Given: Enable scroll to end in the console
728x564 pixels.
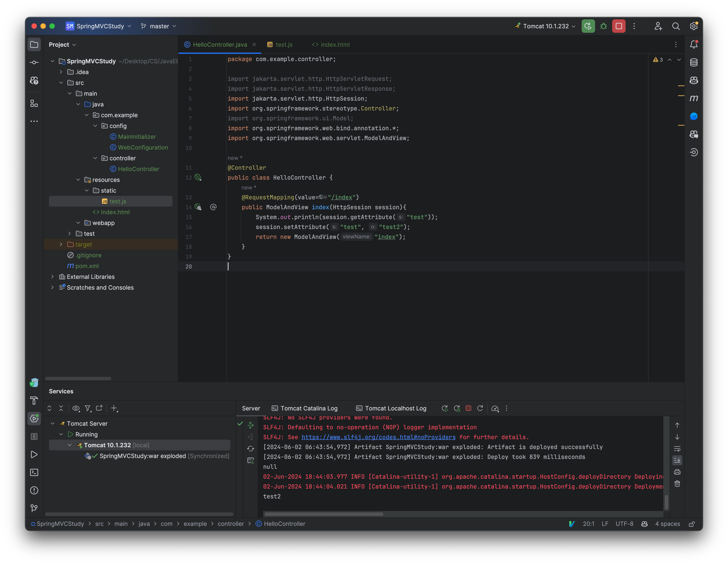Looking at the screenshot, I should [677, 460].
